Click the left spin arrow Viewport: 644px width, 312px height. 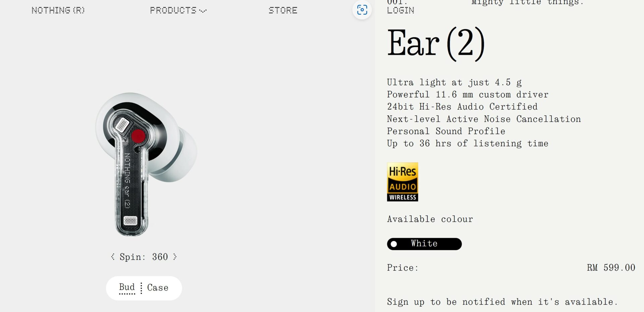[x=113, y=257]
